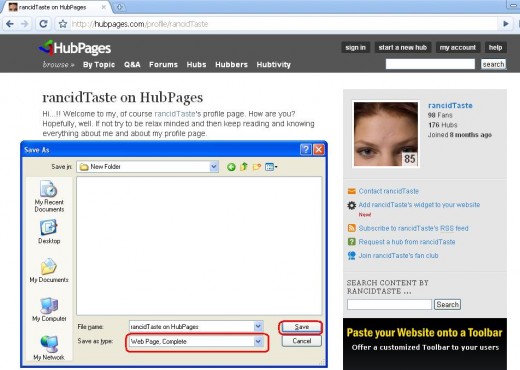Click the HubPages header search field
The image size is (520, 370).
coord(430,64)
